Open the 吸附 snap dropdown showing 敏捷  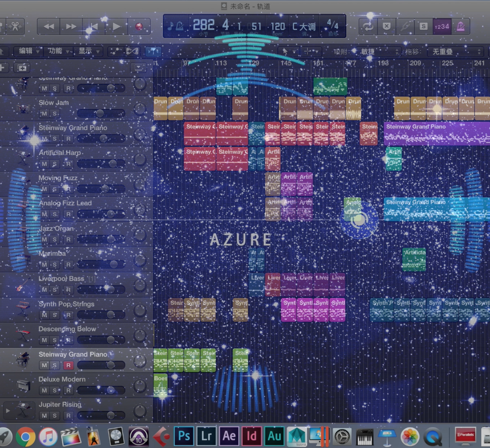pyautogui.click(x=379, y=52)
